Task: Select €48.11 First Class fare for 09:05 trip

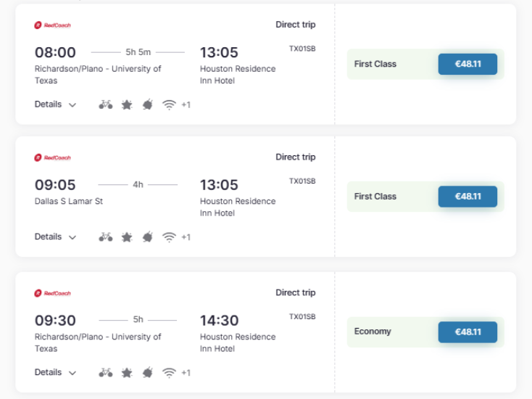Action: pos(467,197)
